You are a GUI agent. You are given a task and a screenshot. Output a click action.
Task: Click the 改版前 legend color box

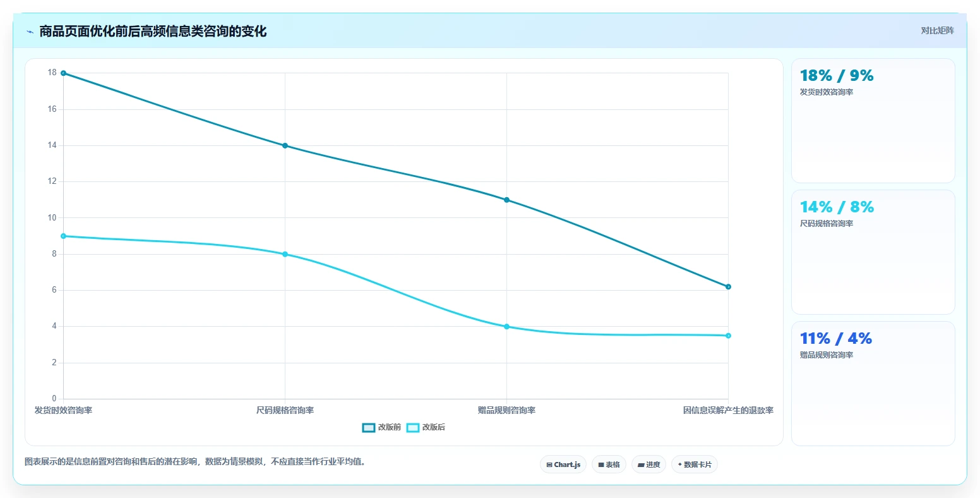coord(368,428)
